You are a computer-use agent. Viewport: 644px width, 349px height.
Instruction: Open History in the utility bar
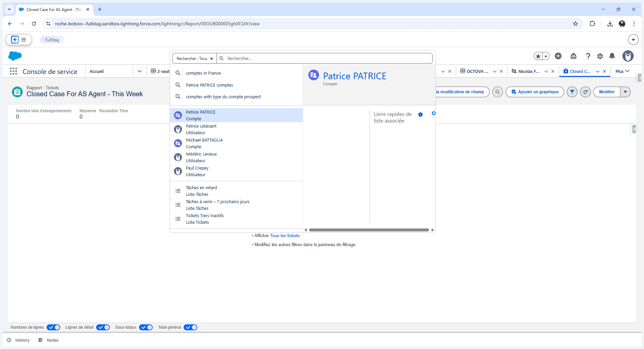click(x=19, y=340)
